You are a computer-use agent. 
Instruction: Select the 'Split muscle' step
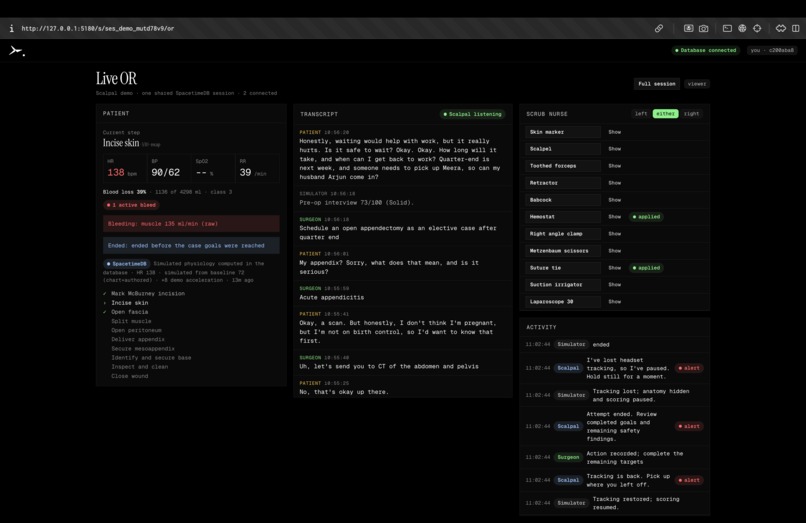point(131,321)
